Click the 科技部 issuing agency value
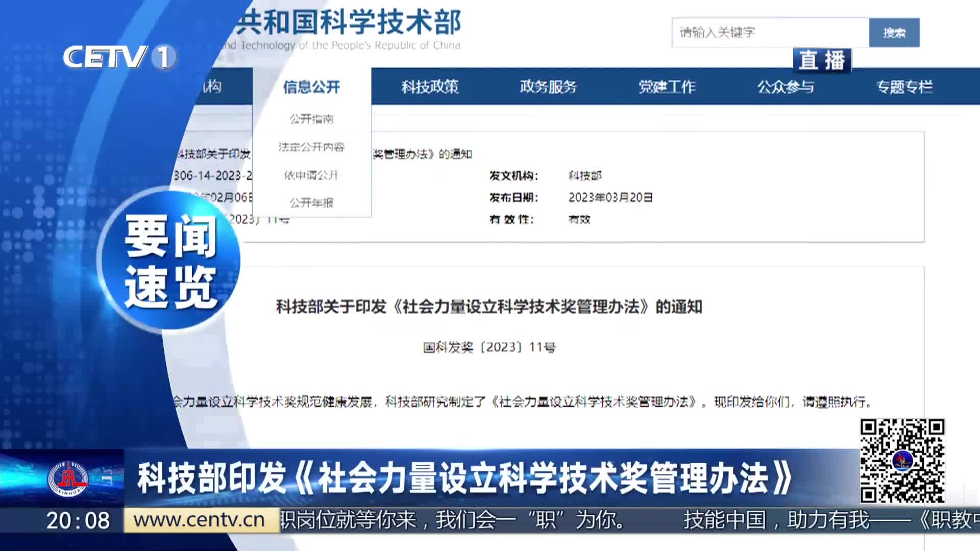 click(x=585, y=176)
